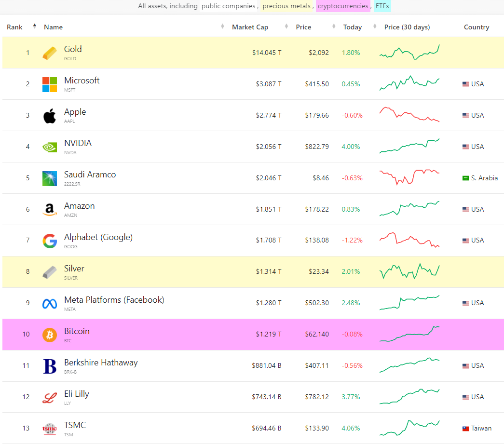Image resolution: width=504 pixels, height=444 pixels.
Task: Click the Bitcoin logo icon
Action: [50, 335]
